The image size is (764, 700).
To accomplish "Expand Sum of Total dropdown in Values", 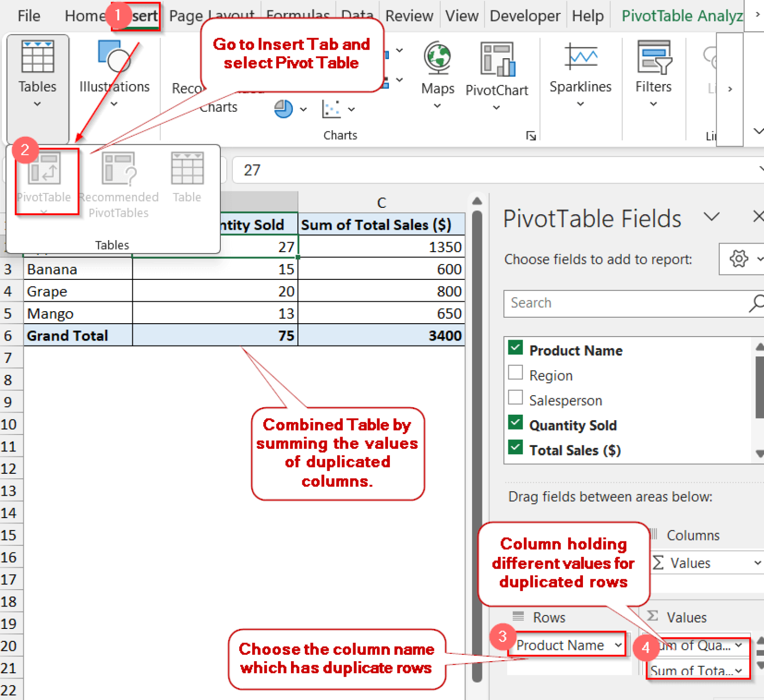I will (x=740, y=671).
